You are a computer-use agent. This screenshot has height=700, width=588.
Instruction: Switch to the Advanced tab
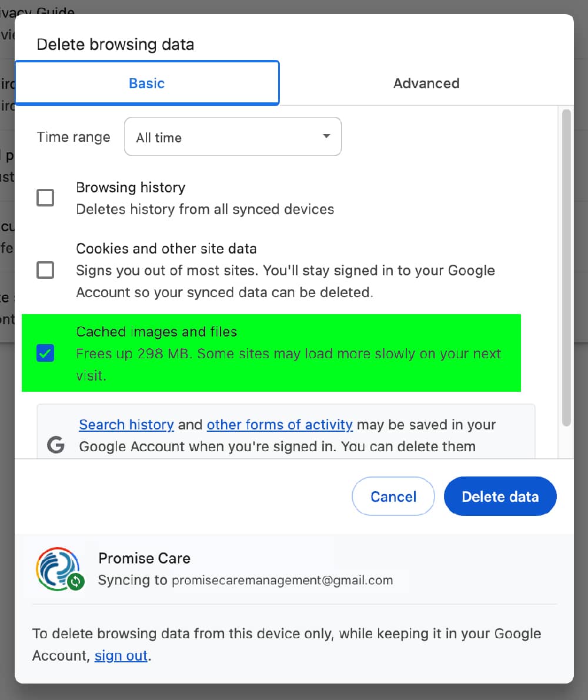(x=426, y=83)
